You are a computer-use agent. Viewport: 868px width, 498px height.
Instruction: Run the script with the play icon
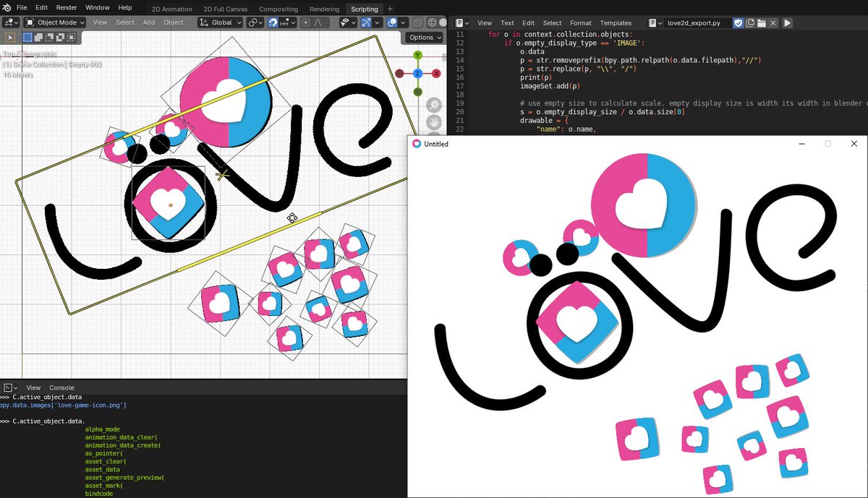(x=788, y=22)
